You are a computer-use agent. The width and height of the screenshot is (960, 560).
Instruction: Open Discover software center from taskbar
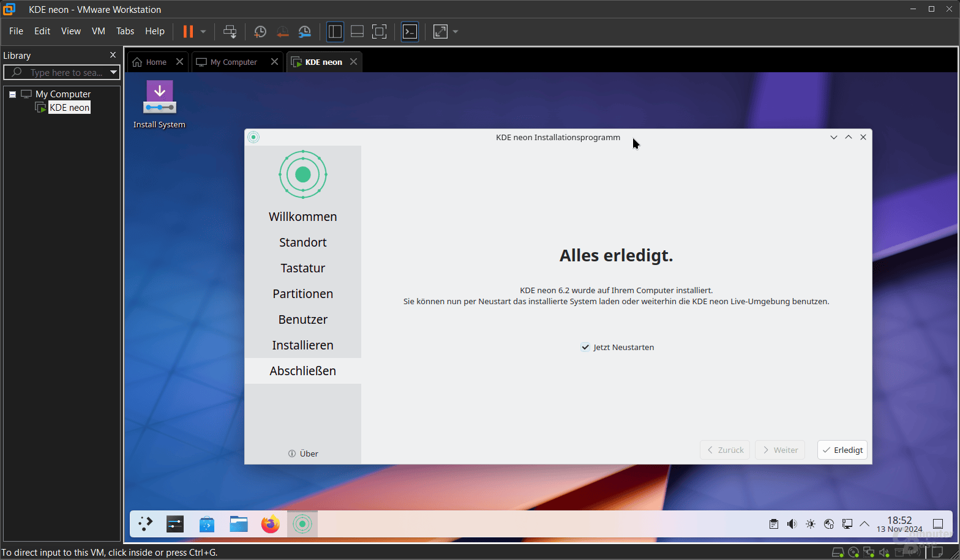[x=207, y=524]
